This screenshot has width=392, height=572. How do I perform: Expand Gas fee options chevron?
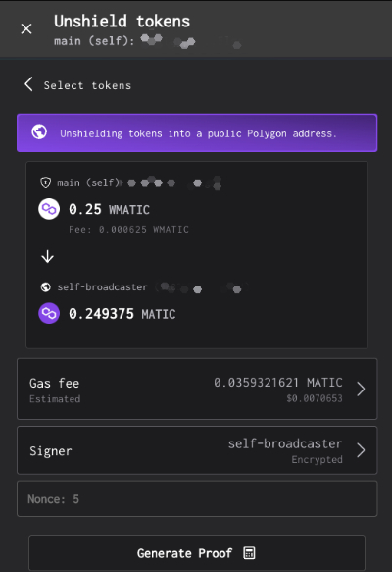point(361,389)
